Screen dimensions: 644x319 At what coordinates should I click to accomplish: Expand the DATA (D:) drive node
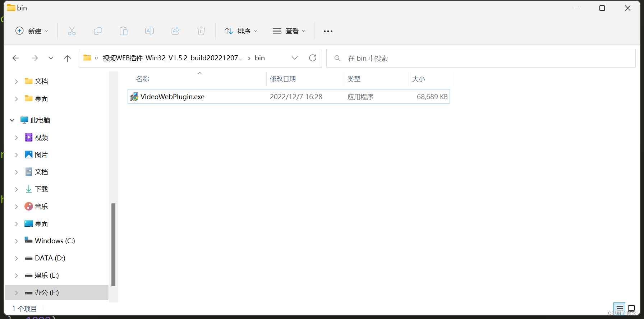(x=16, y=258)
